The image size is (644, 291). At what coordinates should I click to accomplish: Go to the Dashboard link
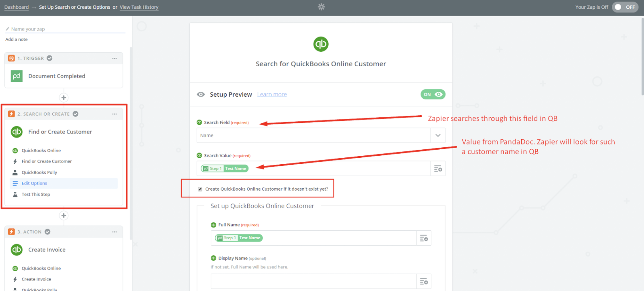click(x=16, y=7)
